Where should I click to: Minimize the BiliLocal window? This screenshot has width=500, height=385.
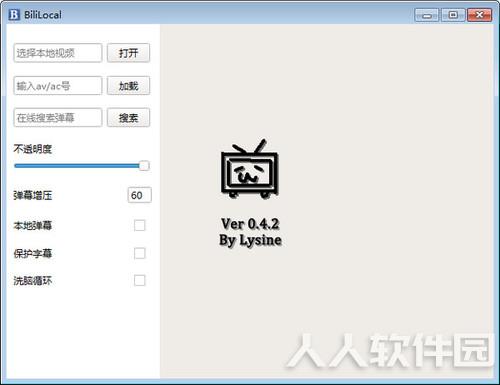click(426, 15)
